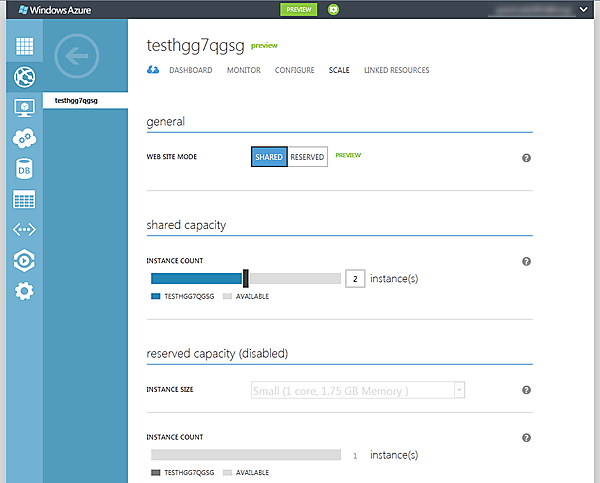Switch web site mode to Reserved
The width and height of the screenshot is (600, 483).
click(307, 157)
